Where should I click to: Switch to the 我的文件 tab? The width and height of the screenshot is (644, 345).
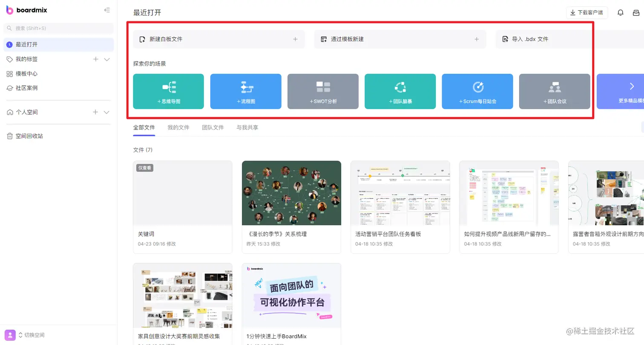click(178, 128)
